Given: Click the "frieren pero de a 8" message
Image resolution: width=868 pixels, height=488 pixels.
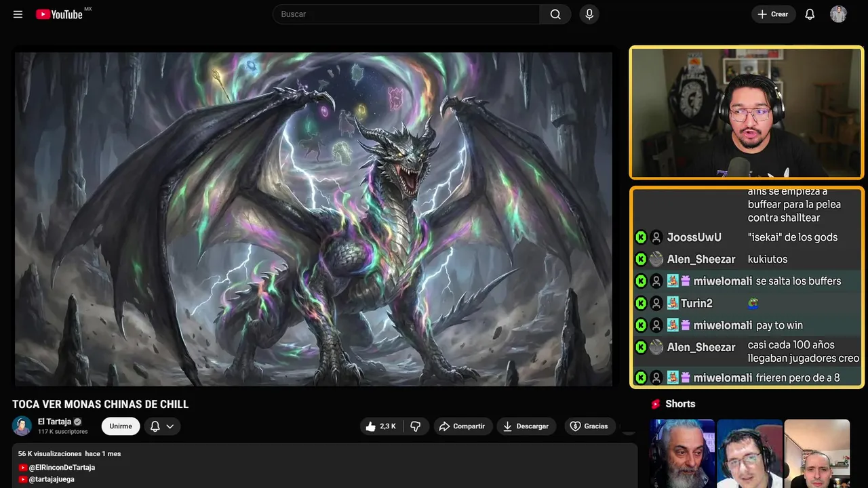Looking at the screenshot, I should [x=798, y=378].
